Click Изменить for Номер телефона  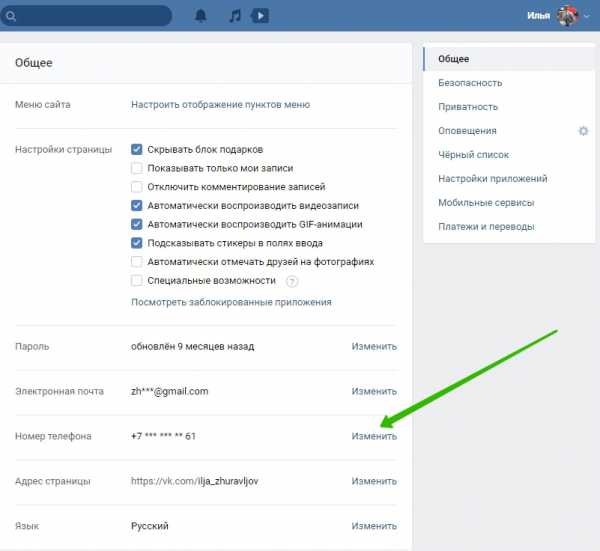click(x=374, y=436)
